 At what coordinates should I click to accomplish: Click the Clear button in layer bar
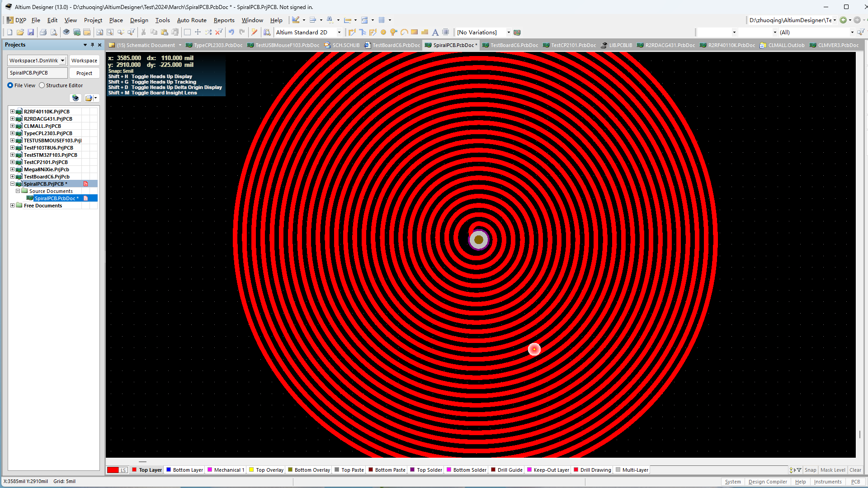point(855,470)
